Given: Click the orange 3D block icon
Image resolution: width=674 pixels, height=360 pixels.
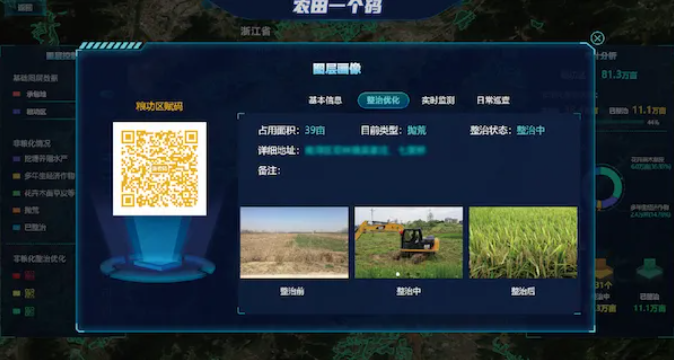Looking at the screenshot, I should pos(603,269).
